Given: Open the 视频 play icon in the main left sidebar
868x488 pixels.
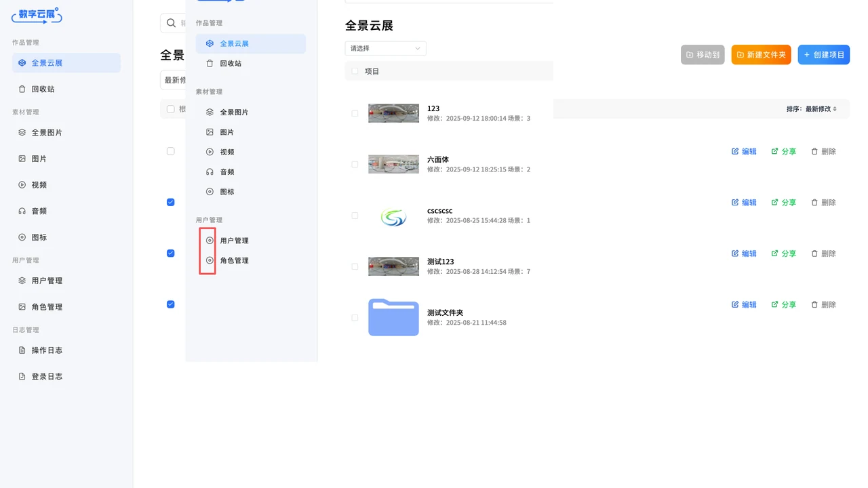Looking at the screenshot, I should tap(22, 185).
